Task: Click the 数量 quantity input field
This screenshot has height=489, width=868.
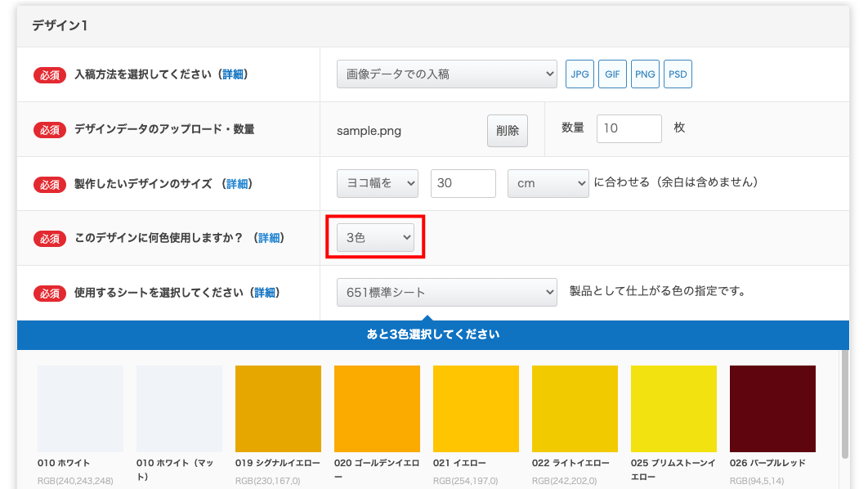Action: pos(629,128)
